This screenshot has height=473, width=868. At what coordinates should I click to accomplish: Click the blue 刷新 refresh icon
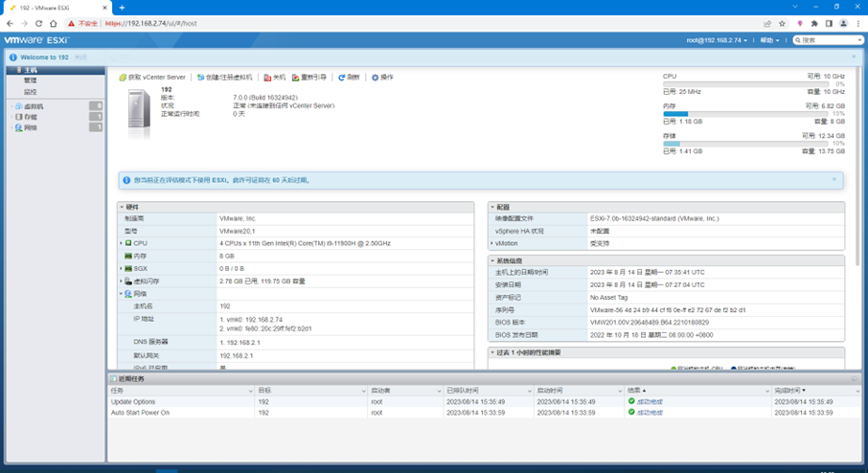coord(342,78)
